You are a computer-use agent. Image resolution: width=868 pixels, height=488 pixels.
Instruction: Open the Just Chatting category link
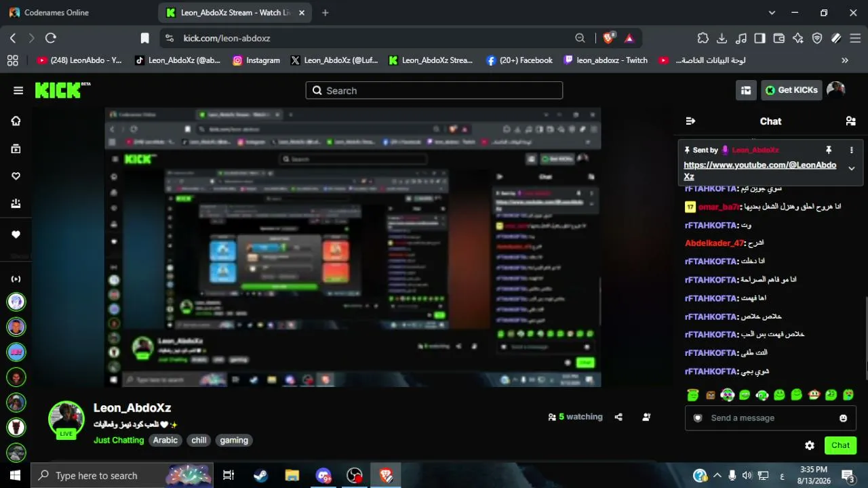[119, 441]
